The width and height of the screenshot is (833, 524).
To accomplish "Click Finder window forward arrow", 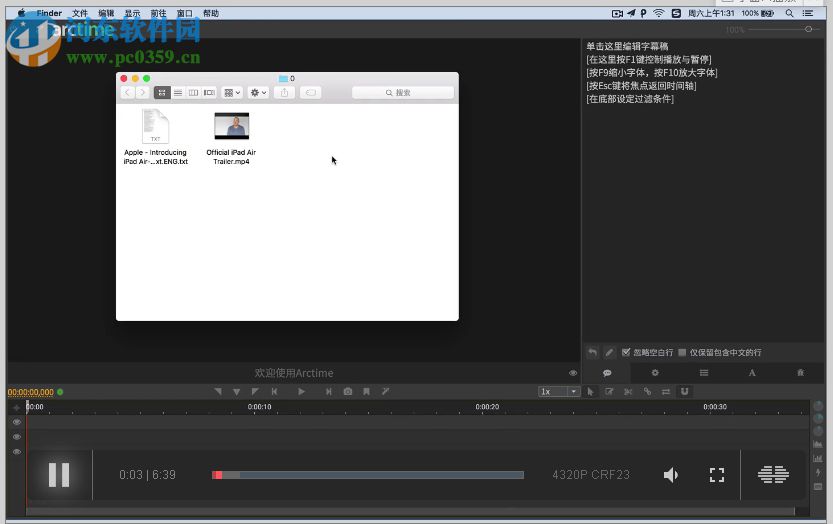I will click(x=142, y=92).
